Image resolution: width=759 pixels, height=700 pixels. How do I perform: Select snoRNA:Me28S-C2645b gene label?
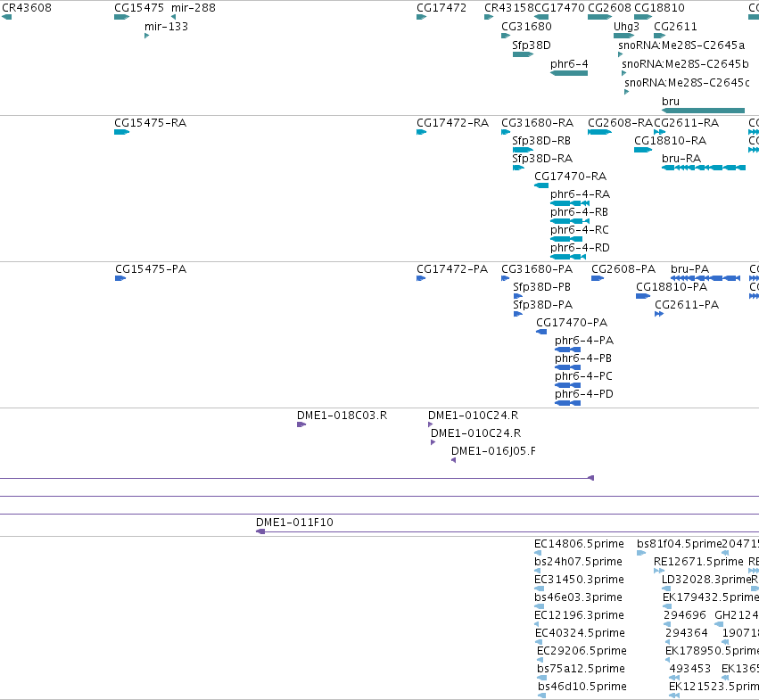(x=685, y=64)
